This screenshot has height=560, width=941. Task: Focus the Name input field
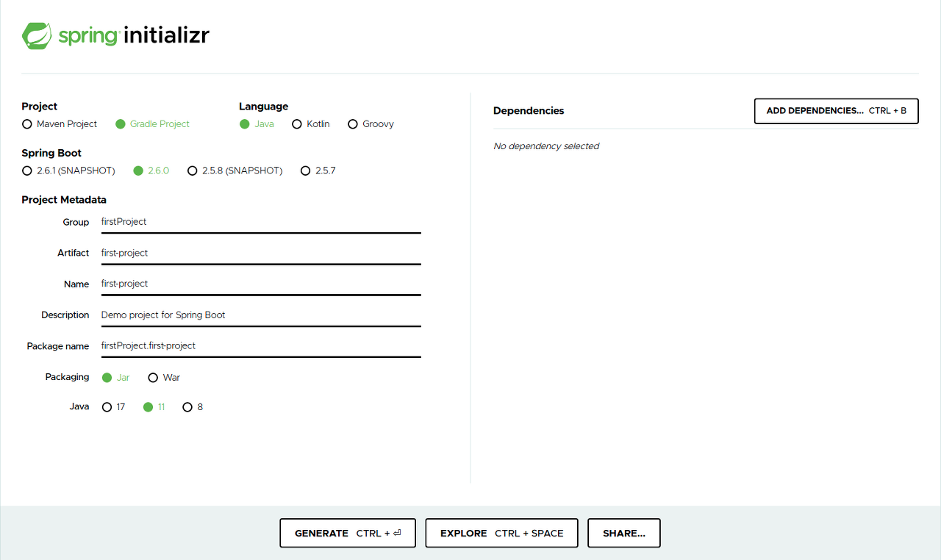pyautogui.click(x=261, y=284)
